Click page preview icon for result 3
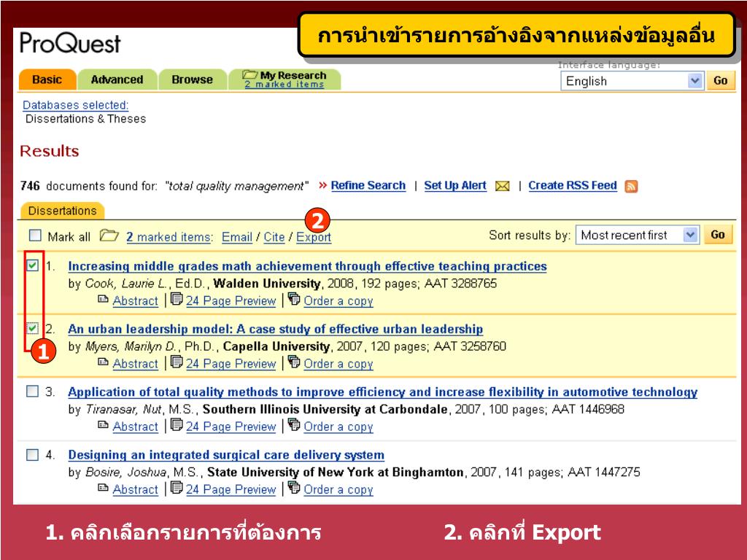 (177, 425)
